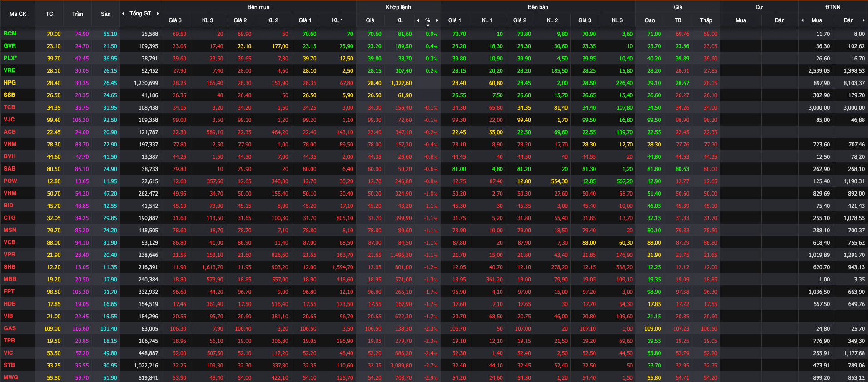Image resolution: width=868 pixels, height=382 pixels.
Task: Click the Dư group header
Action: click(759, 7)
